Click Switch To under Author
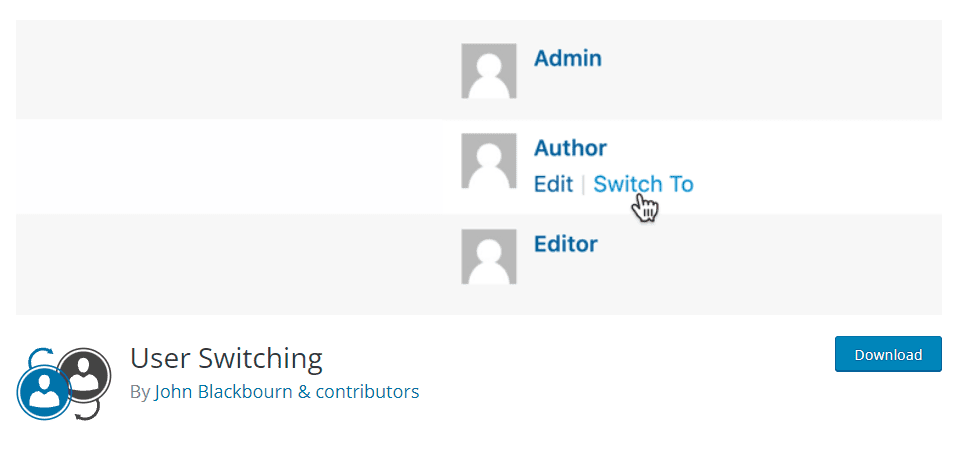 [x=643, y=184]
